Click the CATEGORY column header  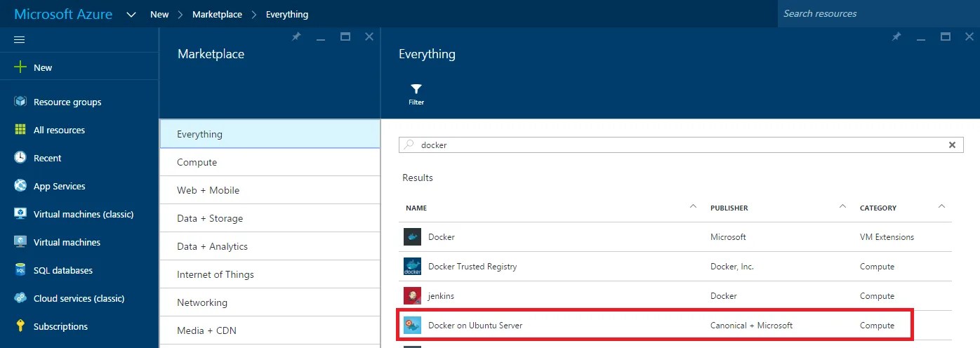point(878,208)
